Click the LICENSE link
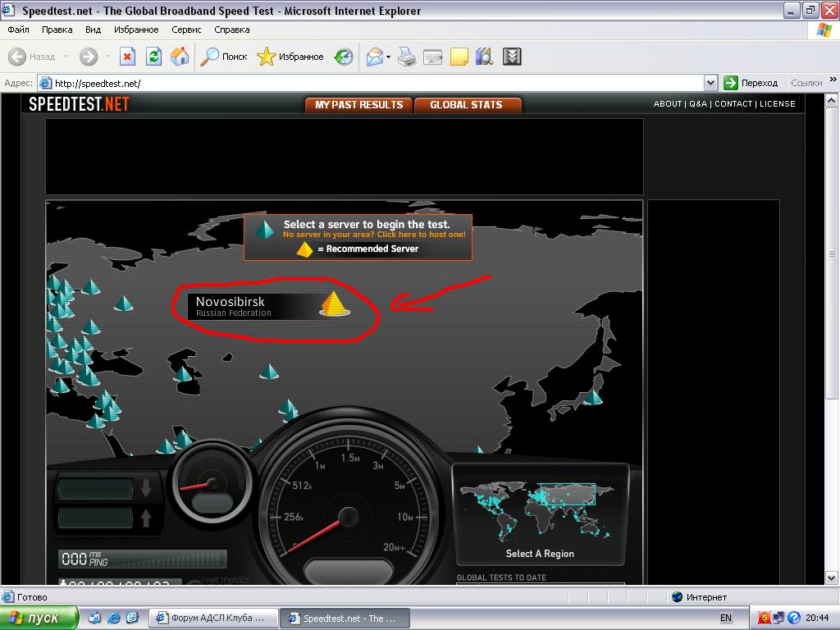The image size is (840, 630). pyautogui.click(x=778, y=104)
